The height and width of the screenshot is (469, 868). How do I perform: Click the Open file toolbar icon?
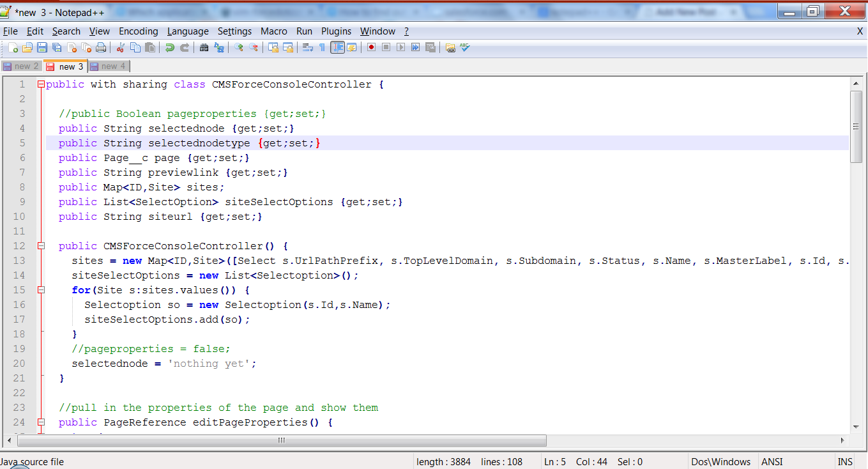[27, 47]
